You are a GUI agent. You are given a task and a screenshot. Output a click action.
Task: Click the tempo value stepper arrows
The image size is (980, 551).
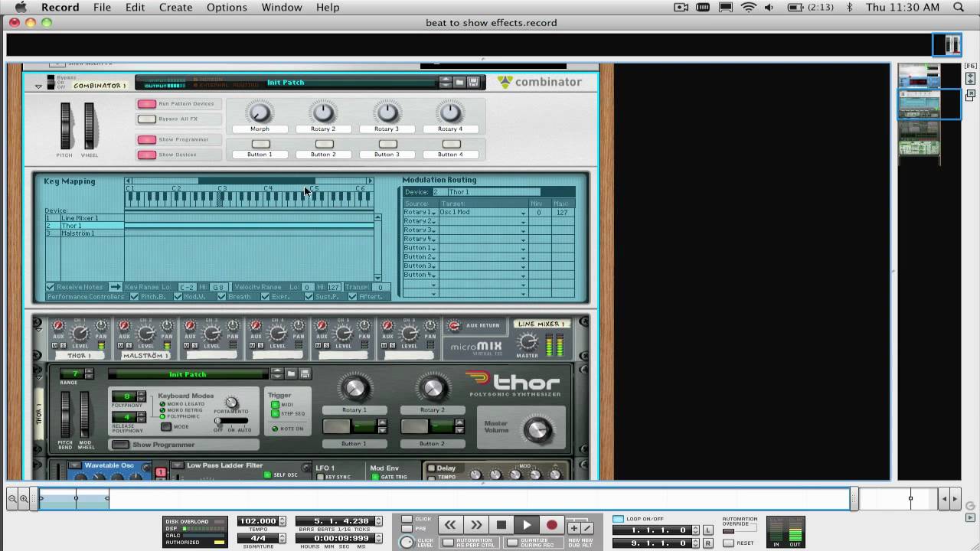tap(283, 522)
